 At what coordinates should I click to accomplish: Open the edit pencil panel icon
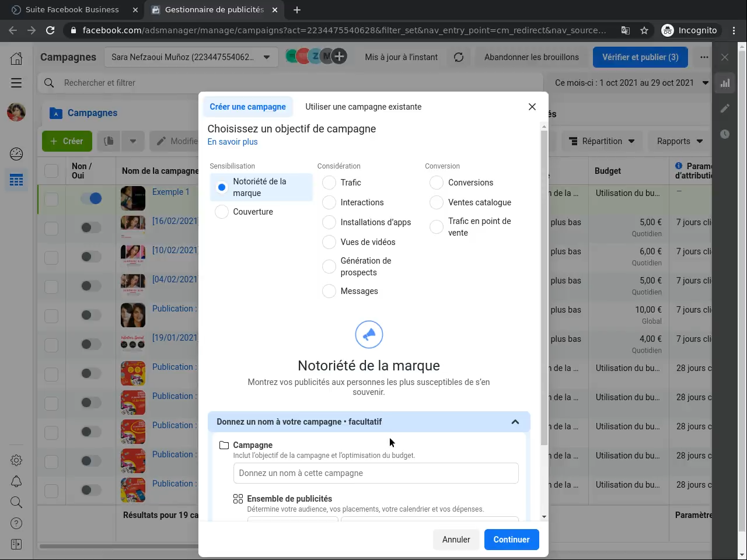point(725,108)
